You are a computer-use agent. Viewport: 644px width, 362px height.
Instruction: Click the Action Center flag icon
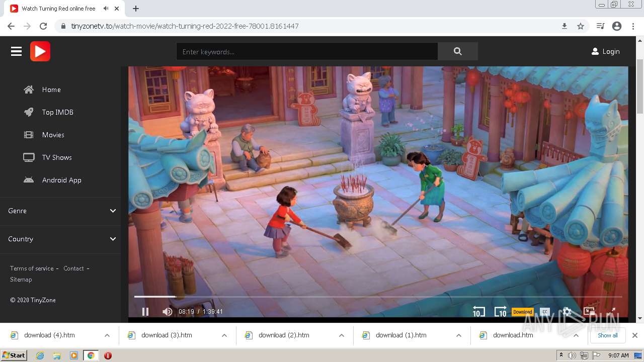[596, 355]
